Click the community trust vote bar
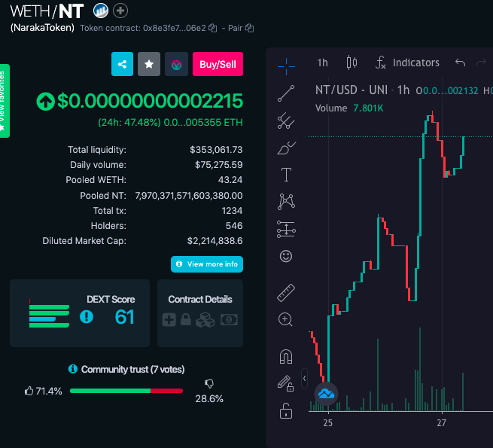The image size is (493, 448). click(x=126, y=391)
